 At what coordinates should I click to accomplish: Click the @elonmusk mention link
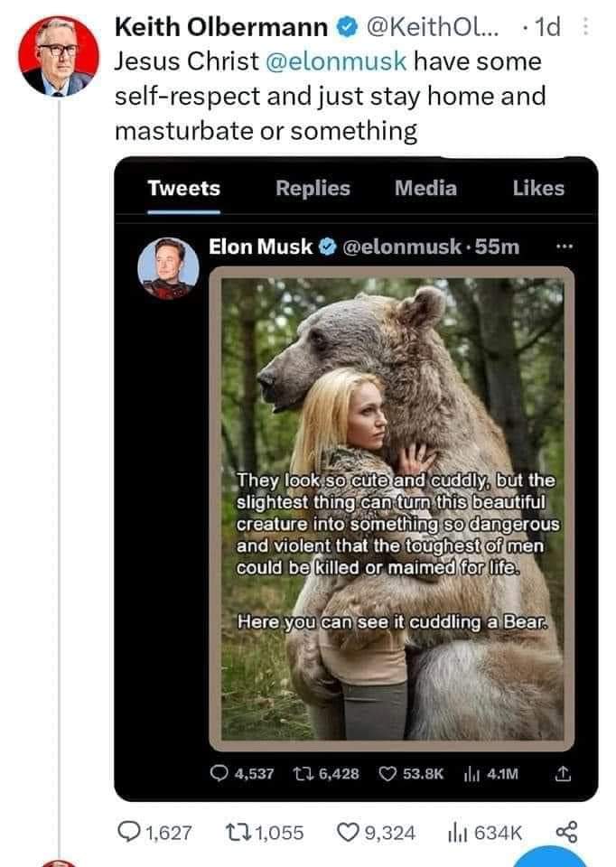[x=336, y=62]
